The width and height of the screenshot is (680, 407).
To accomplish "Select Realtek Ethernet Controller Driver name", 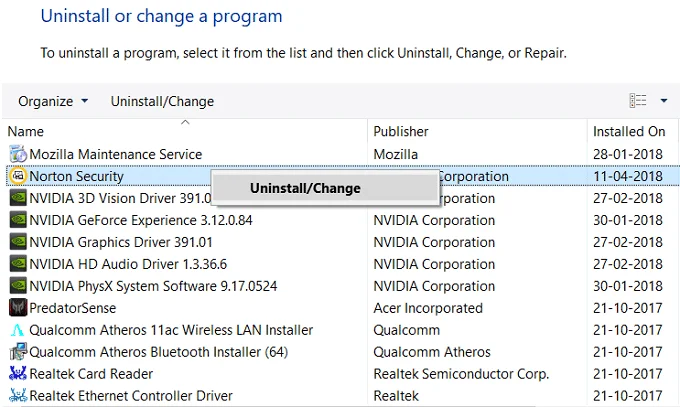I will [131, 396].
